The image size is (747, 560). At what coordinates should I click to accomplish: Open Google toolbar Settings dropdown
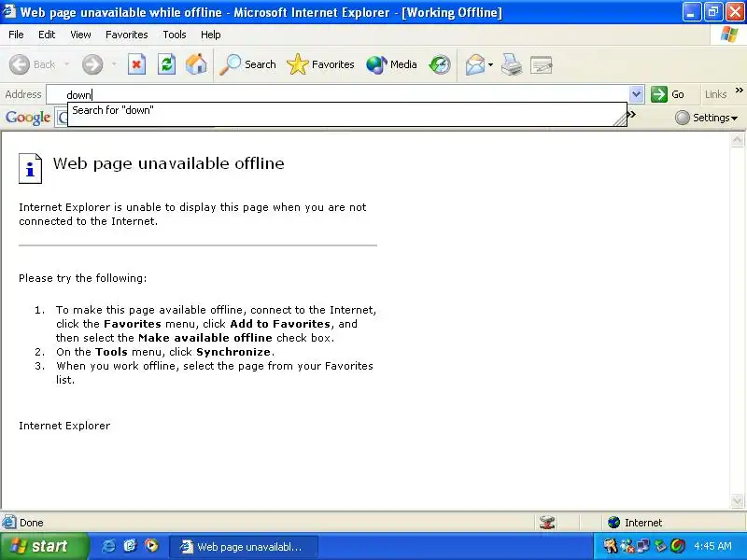tap(707, 118)
